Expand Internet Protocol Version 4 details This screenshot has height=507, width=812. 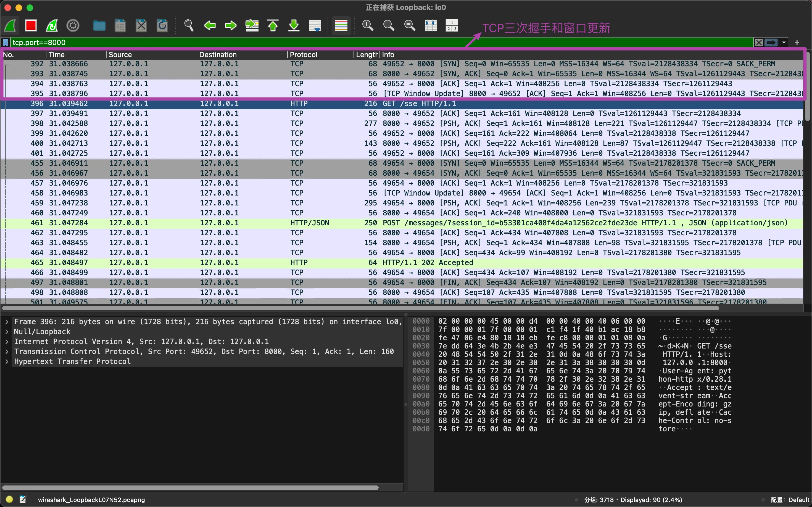[x=7, y=341]
